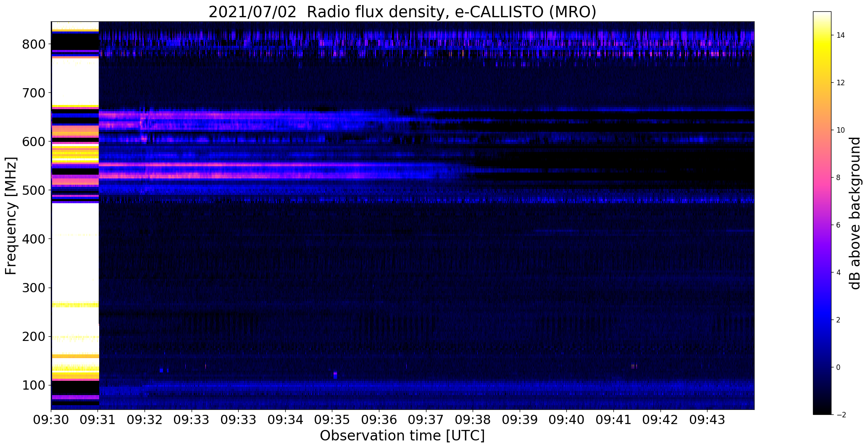Click the 700 frequency tick label
Image resolution: width=868 pixels, height=448 pixels.
point(34,93)
